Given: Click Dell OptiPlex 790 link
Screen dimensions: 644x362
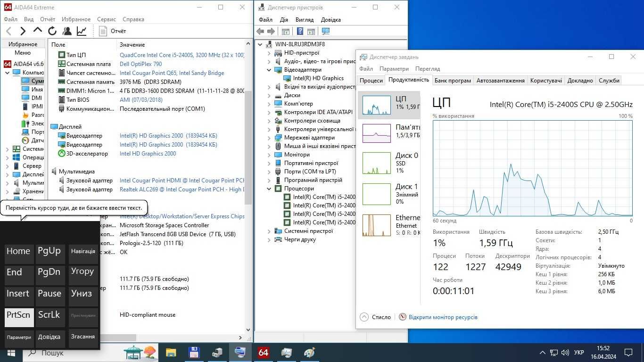Looking at the screenshot, I should point(140,64).
